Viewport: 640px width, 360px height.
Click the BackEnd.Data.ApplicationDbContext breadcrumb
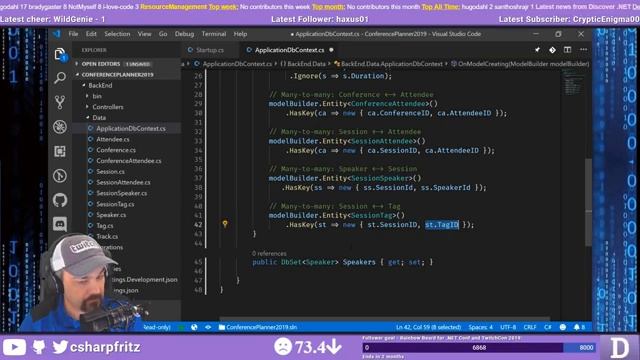388,64
